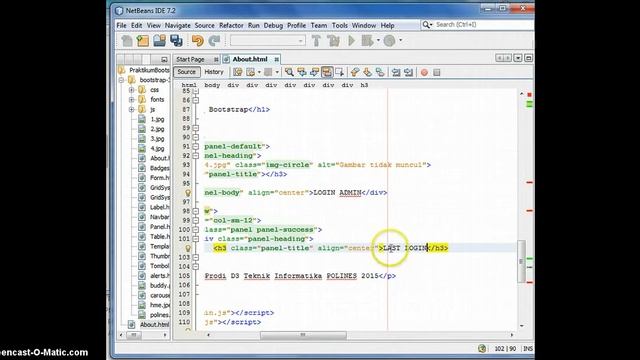Toggle Rectangular Selection mode
This screenshot has width=640, height=360.
340,72
